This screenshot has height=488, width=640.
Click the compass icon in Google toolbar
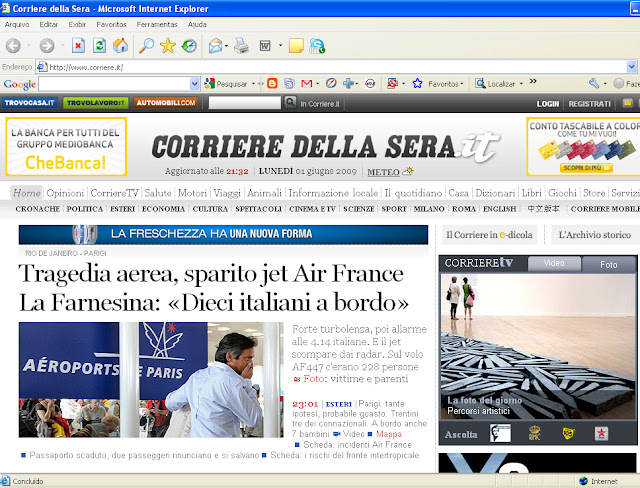point(331,83)
